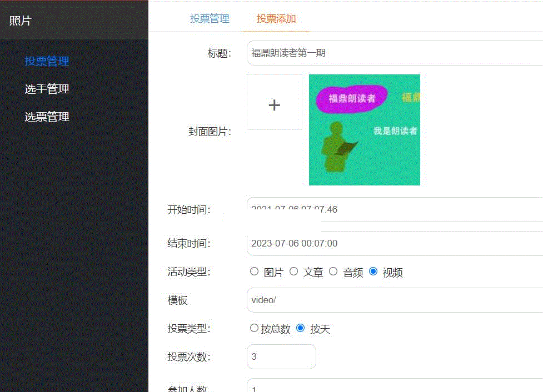Click the 照片 sidebar header
Viewport: 543px width, 392px height.
point(21,21)
